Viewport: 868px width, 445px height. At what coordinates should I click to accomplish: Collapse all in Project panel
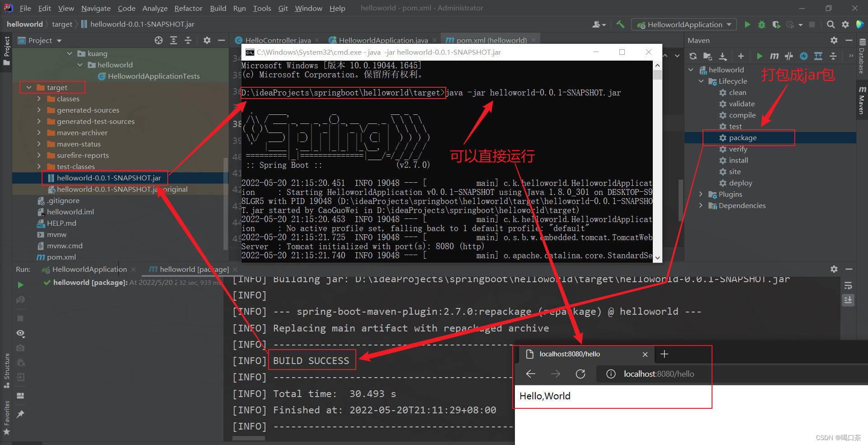tap(188, 40)
